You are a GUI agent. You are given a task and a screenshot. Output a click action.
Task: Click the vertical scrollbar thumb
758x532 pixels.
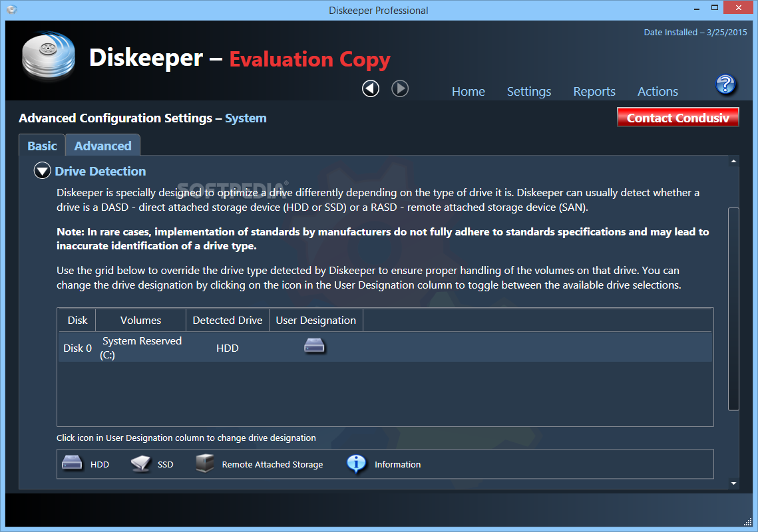point(733,309)
